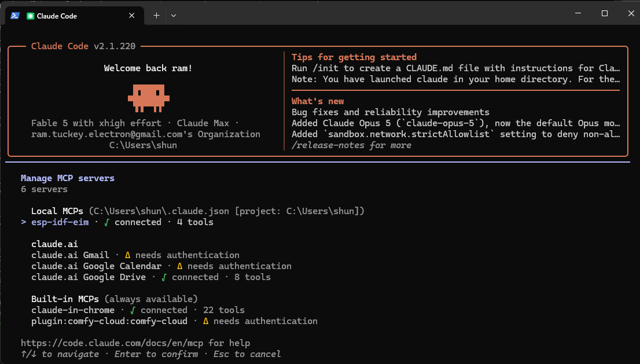This screenshot has width=640, height=364.
Task: Click the 'Welcome back ram!' text
Action: click(x=148, y=68)
